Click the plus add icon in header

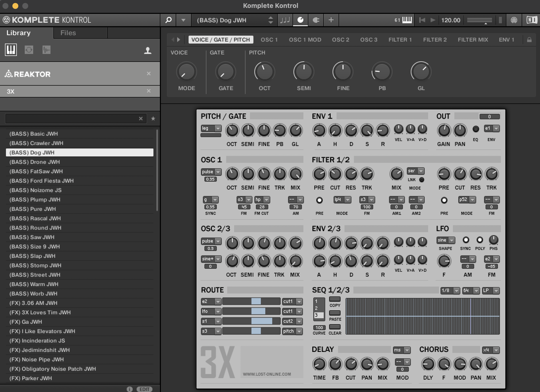[x=331, y=20]
